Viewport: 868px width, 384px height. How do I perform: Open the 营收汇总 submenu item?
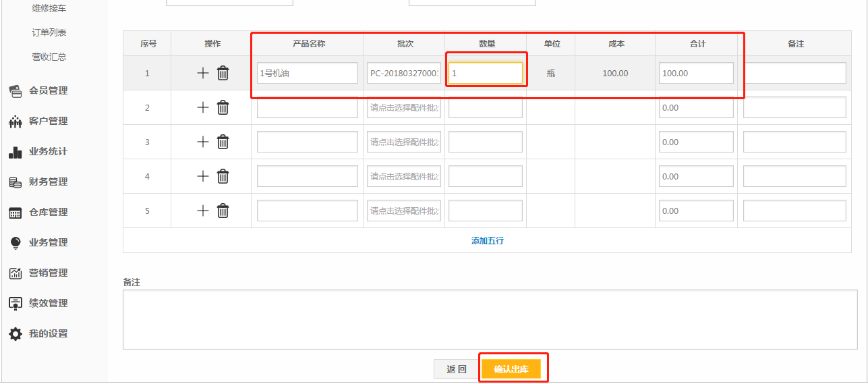49,57
